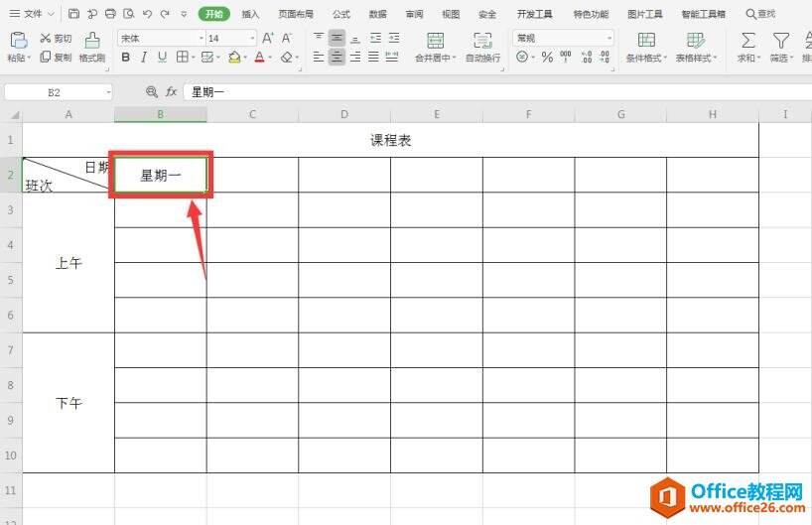
Task: Click increase indent icon
Action: coord(394,38)
